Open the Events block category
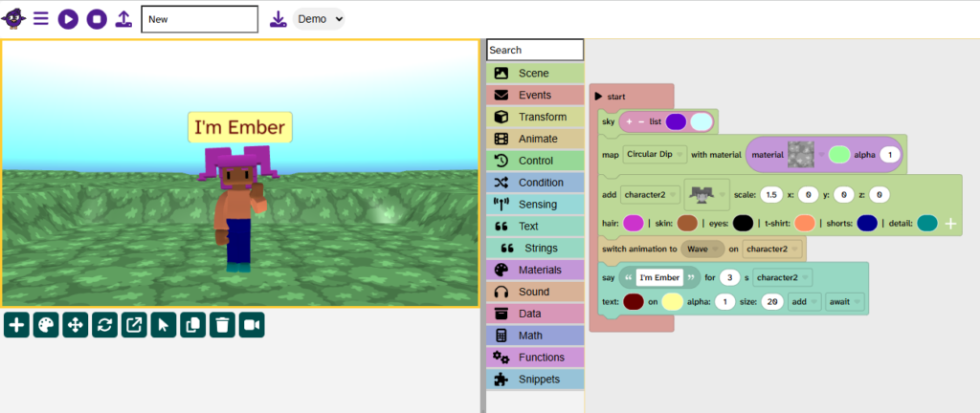This screenshot has height=413, width=980. coord(535,95)
